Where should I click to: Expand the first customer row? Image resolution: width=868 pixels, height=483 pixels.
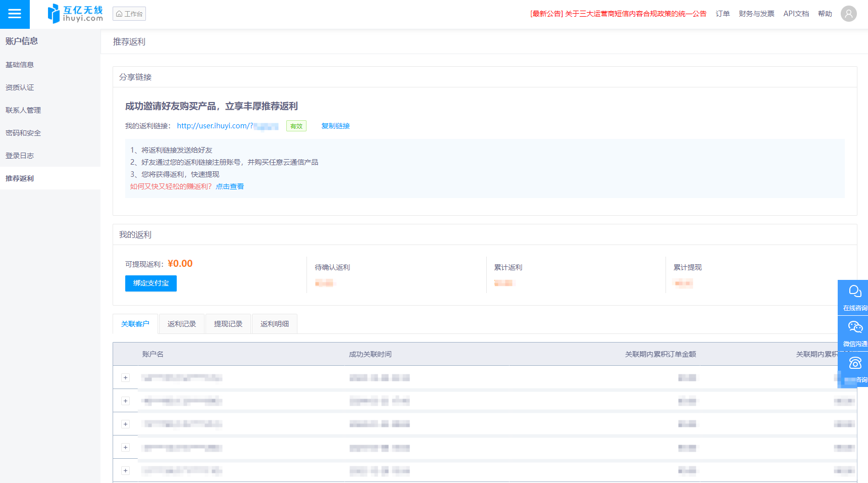click(126, 378)
